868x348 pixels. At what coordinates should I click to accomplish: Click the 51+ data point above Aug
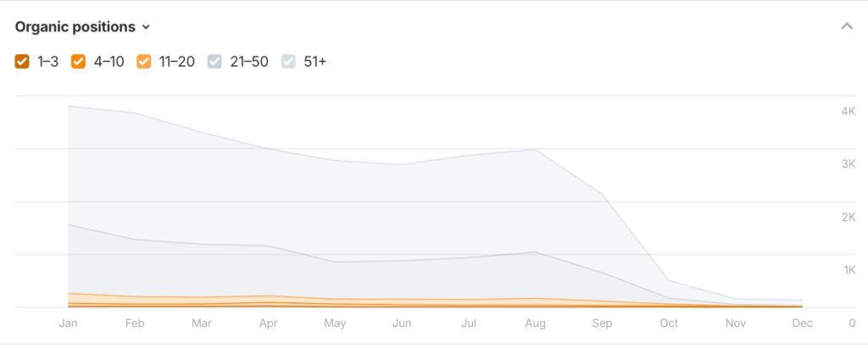tap(536, 149)
